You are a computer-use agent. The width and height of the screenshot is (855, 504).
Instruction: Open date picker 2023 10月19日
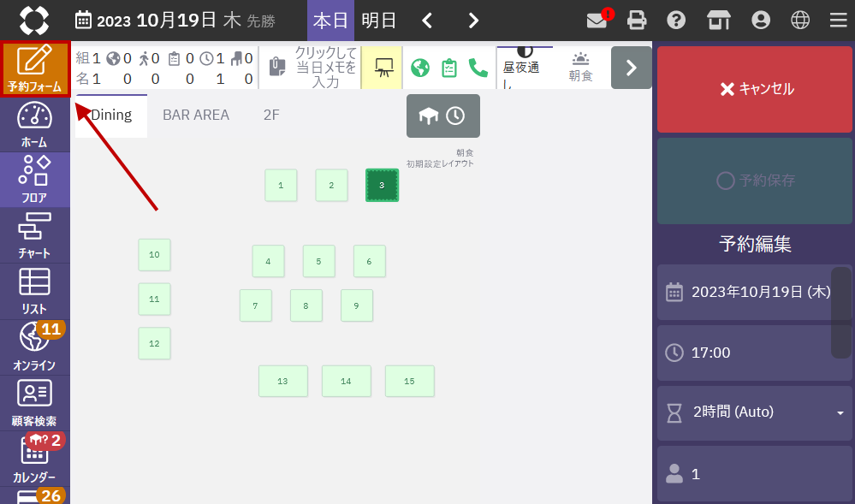tap(175, 21)
